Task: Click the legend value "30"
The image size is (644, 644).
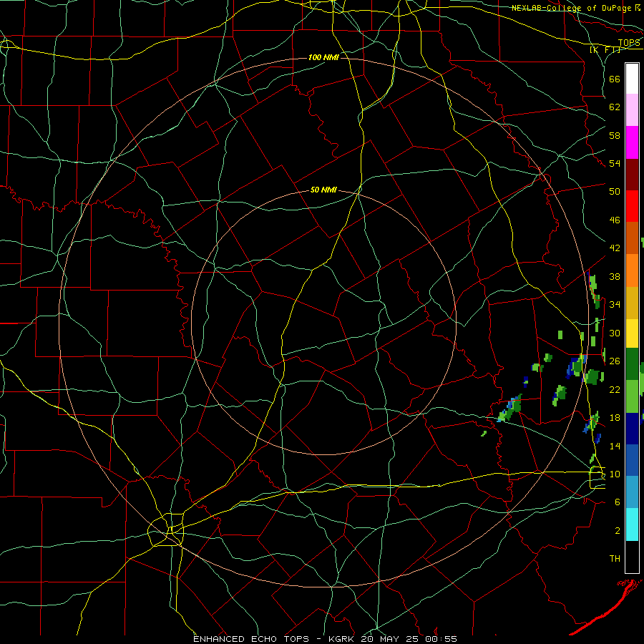Action: (x=615, y=333)
